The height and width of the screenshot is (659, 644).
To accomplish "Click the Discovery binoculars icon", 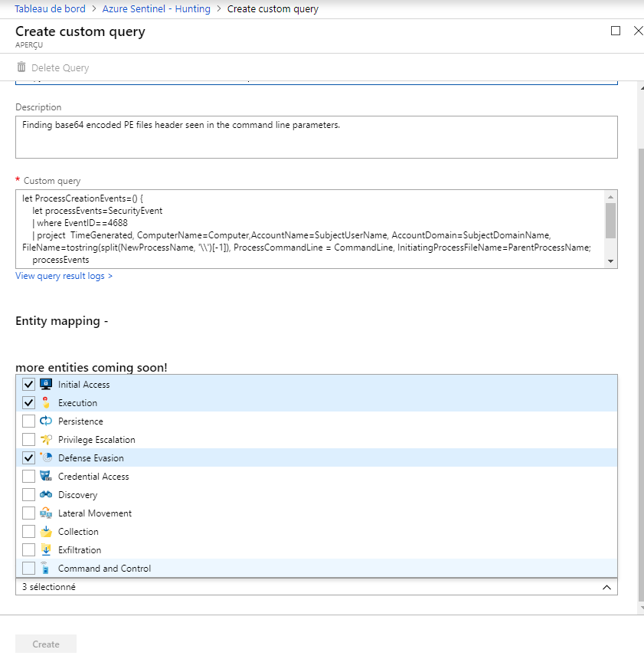I will (x=46, y=494).
